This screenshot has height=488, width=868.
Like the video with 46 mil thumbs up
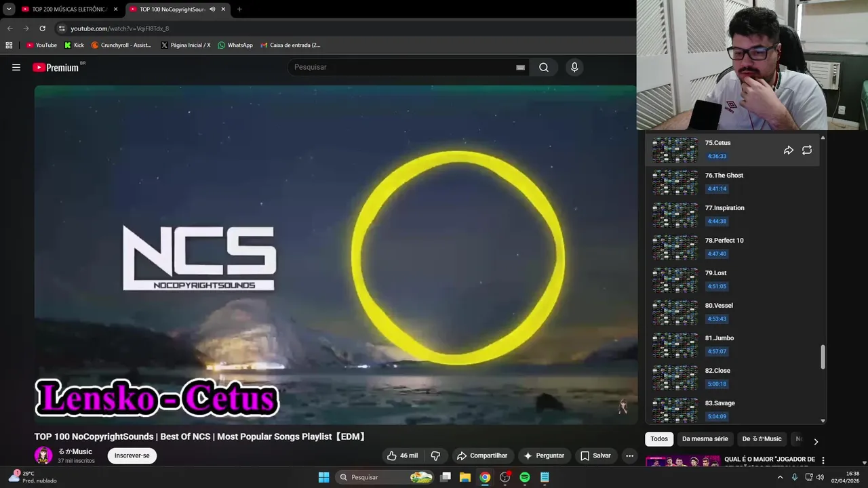point(402,455)
